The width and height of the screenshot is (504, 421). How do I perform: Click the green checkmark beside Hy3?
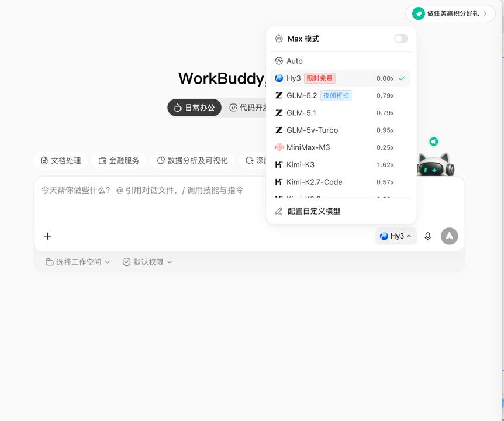[x=402, y=78]
